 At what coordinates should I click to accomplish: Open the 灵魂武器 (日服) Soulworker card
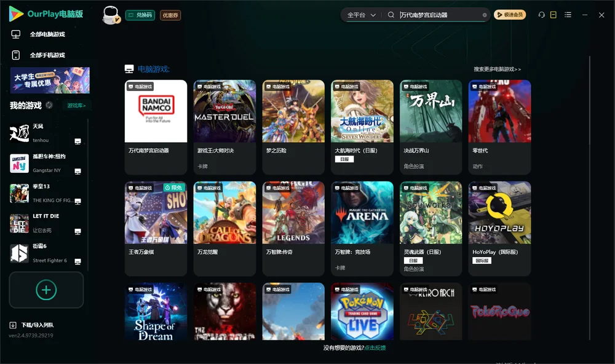(x=431, y=229)
